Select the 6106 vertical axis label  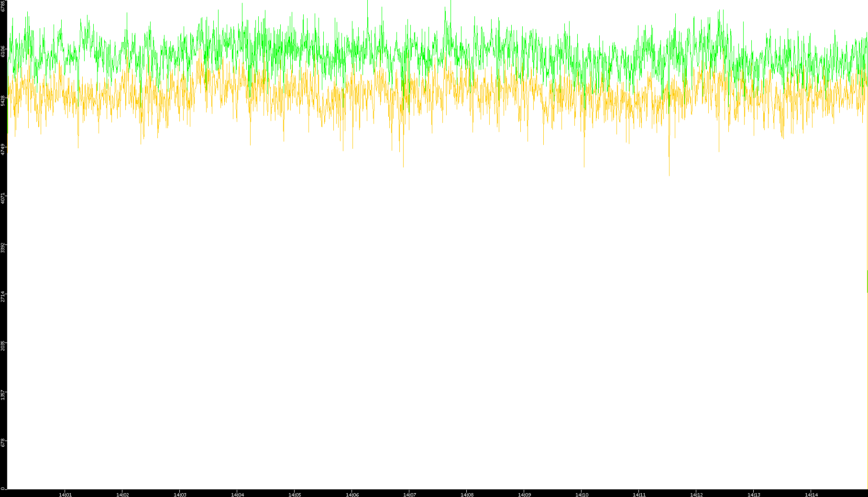click(3, 51)
